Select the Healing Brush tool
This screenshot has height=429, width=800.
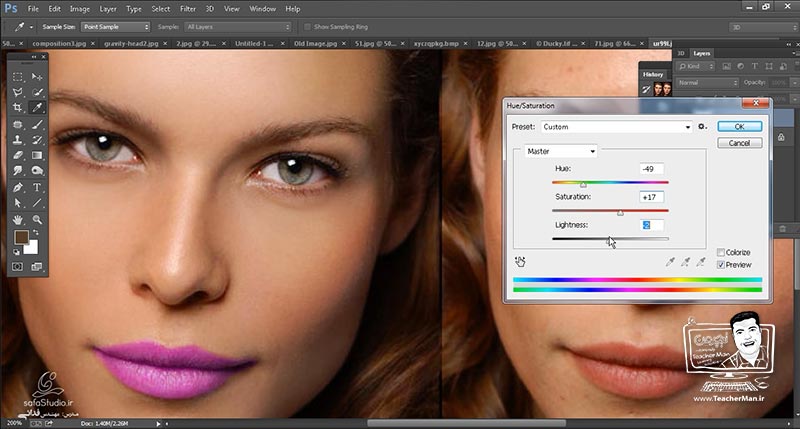click(x=18, y=124)
